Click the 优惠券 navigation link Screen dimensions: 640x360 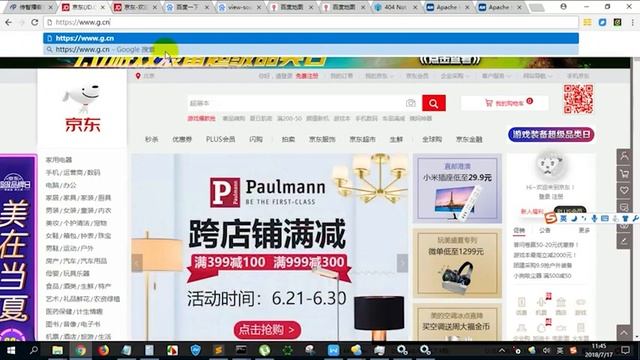pos(182,140)
